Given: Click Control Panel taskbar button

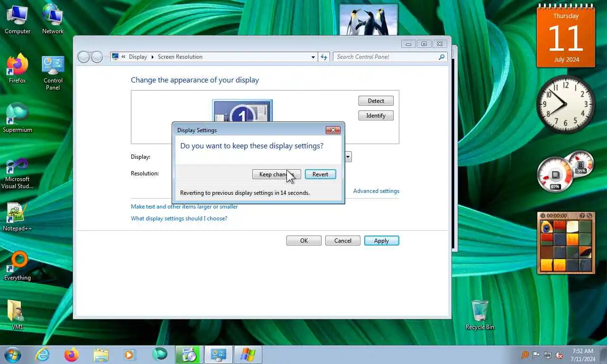Looking at the screenshot, I should [218, 355].
